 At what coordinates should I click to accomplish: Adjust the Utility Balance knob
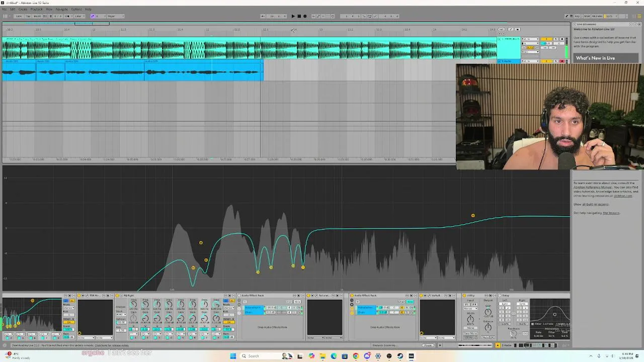pos(488,327)
